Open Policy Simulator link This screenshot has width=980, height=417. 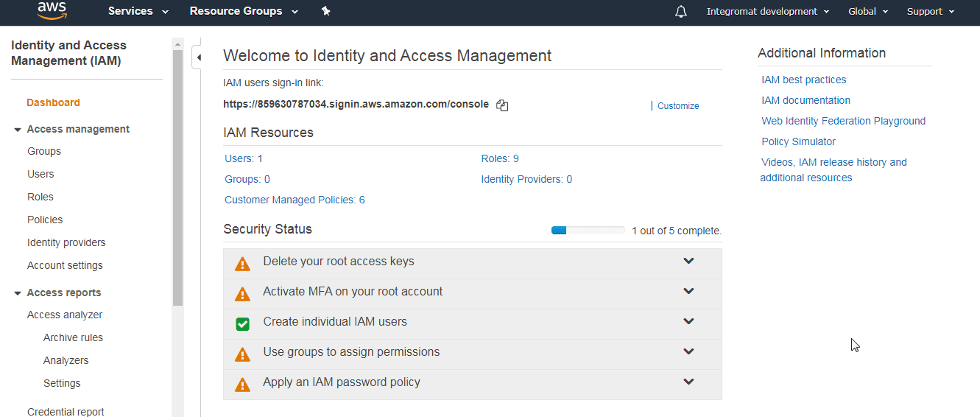click(799, 141)
